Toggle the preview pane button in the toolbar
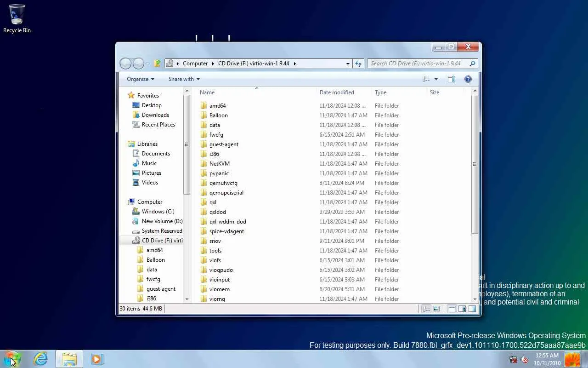 (x=452, y=79)
